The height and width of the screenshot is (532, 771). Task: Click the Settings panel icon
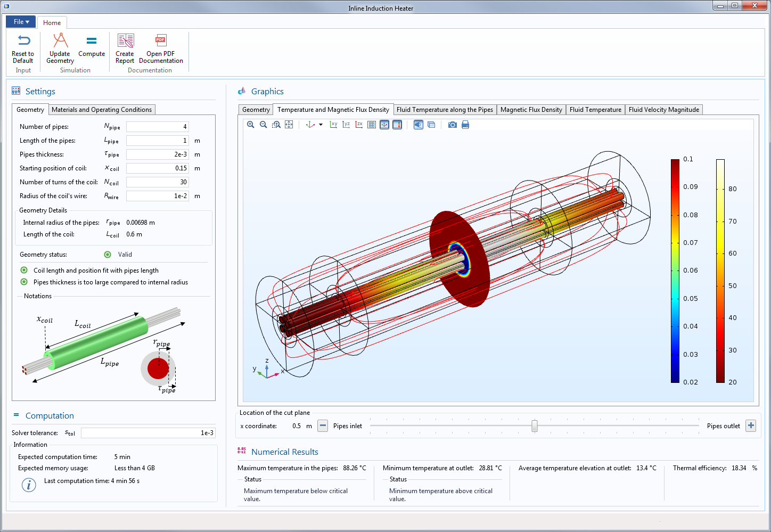pyautogui.click(x=16, y=91)
